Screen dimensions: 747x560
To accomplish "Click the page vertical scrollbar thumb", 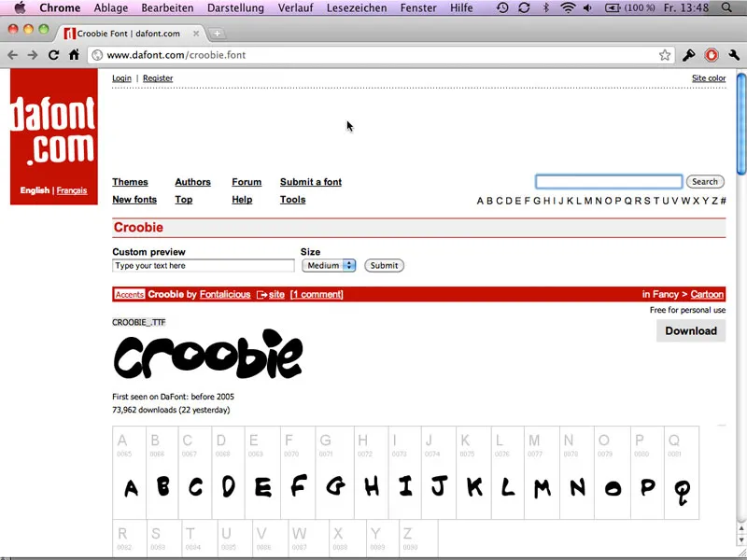I will [x=740, y=124].
